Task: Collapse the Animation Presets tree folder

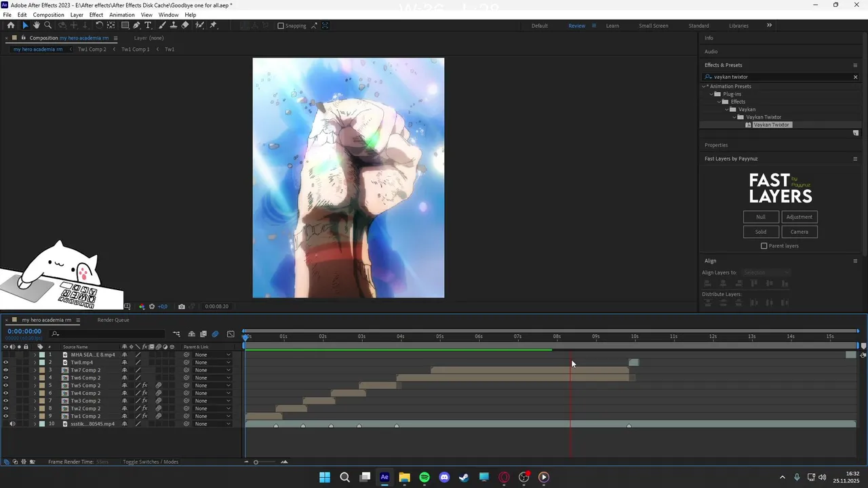Action: click(704, 86)
